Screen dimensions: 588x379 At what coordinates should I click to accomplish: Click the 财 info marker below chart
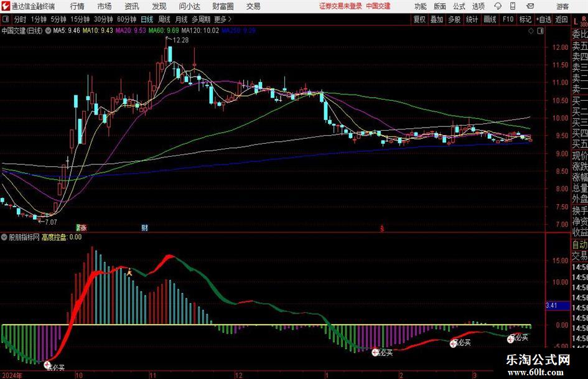click(x=145, y=228)
